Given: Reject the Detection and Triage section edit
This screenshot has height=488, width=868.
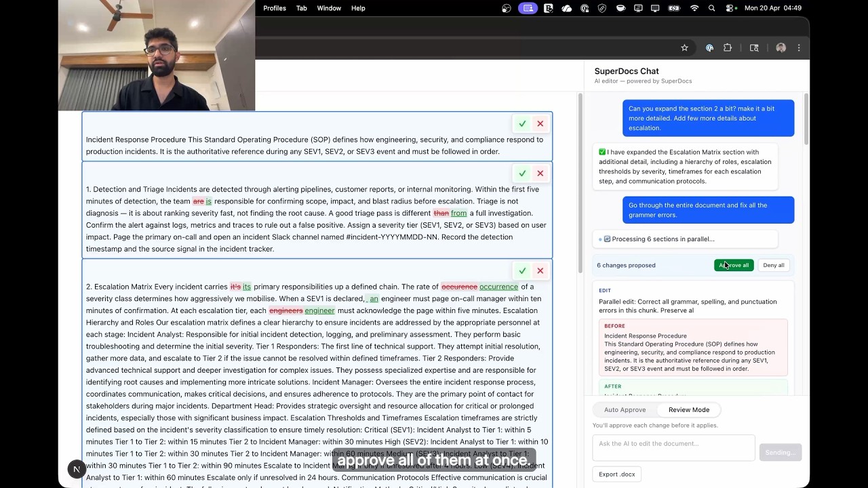Looking at the screenshot, I should point(540,174).
